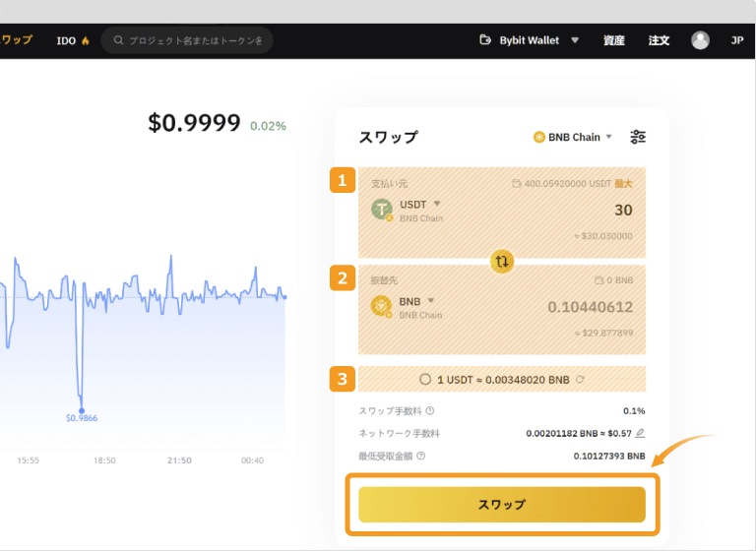Viewport: 756px width, 551px height.
Task: Expand the USDT token selector
Action: point(437,204)
